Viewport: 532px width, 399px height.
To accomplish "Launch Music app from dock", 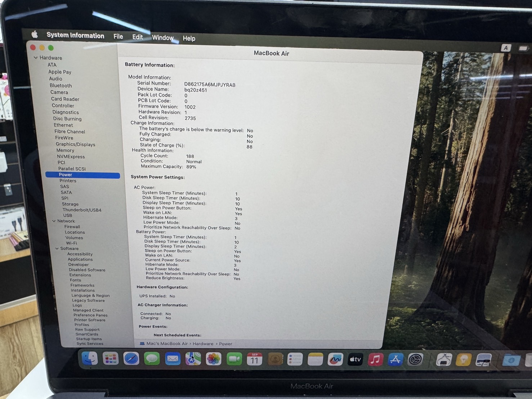I will 375,359.
